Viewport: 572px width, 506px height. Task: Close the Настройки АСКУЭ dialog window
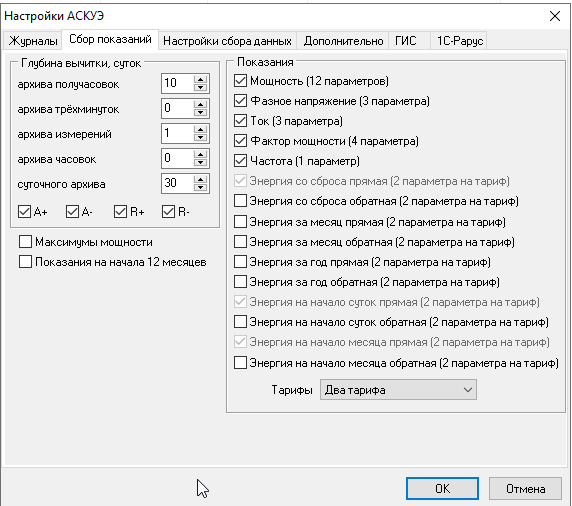[555, 16]
